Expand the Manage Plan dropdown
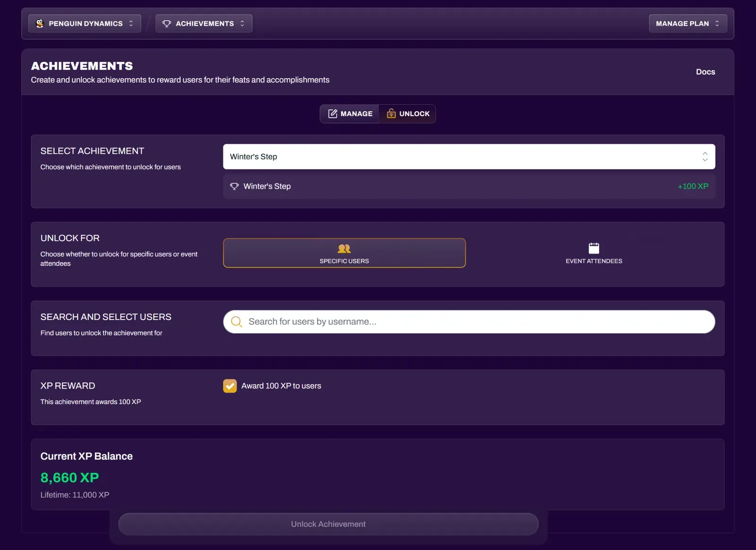The width and height of the screenshot is (756, 550). click(x=687, y=23)
